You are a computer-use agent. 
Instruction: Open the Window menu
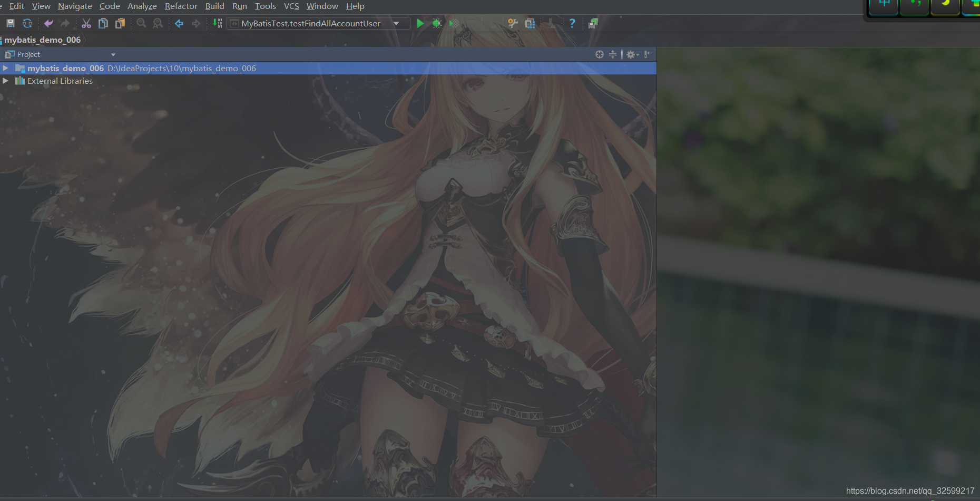point(322,6)
